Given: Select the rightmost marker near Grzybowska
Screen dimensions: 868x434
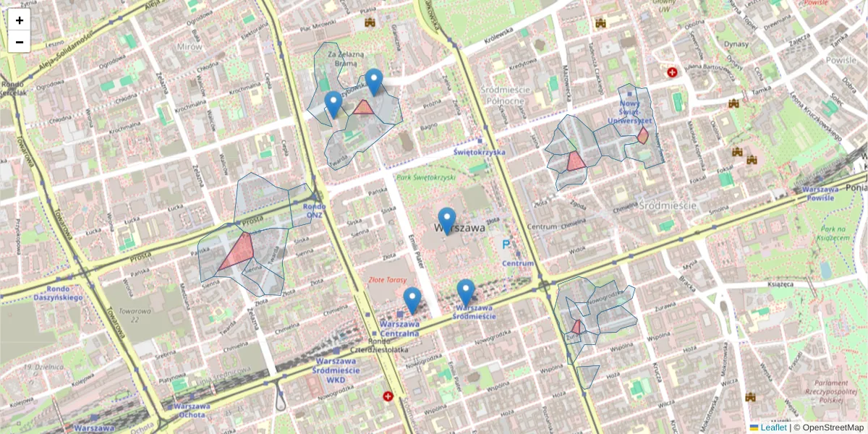Looking at the screenshot, I should [373, 77].
